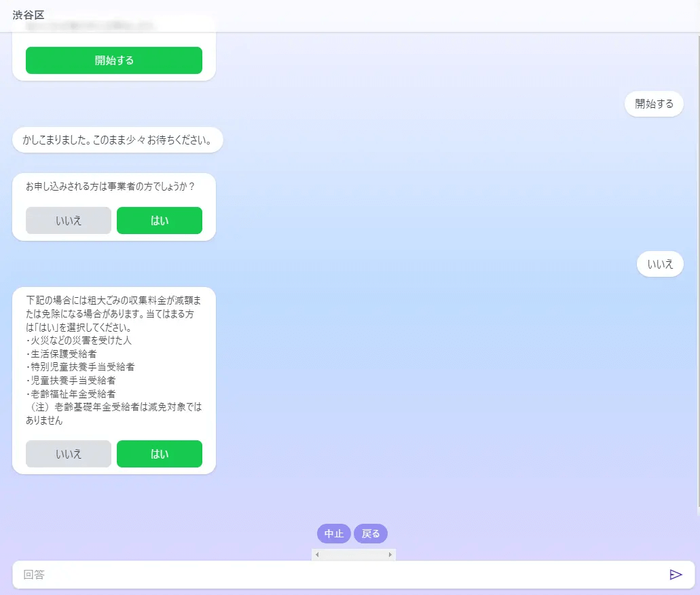Click the vertical chat scrollbar

pos(698,272)
